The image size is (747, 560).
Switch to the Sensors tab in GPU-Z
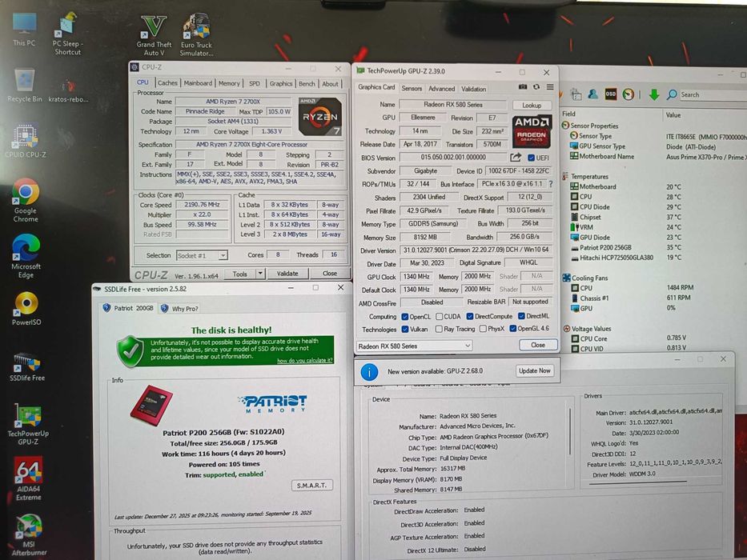(x=412, y=89)
